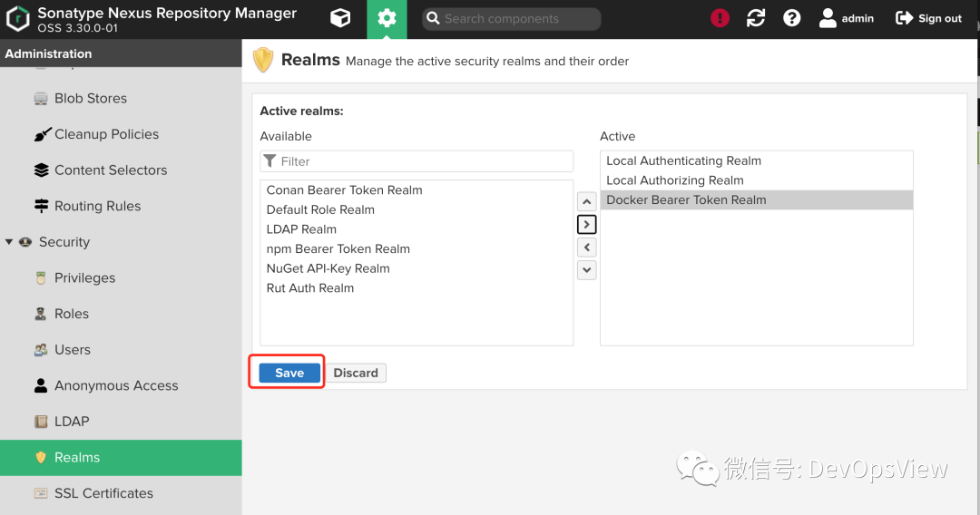The image size is (980, 515).
Task: Click the Cleanup Policies broom icon
Action: [x=42, y=134]
